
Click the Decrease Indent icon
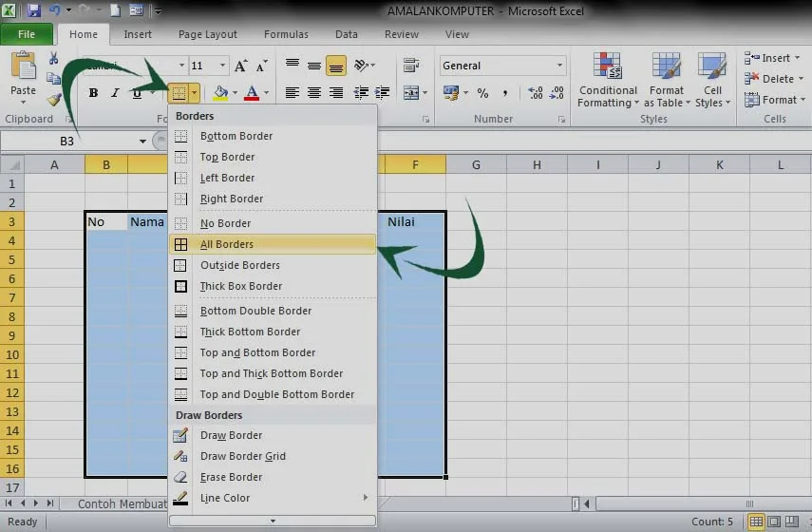tap(361, 93)
